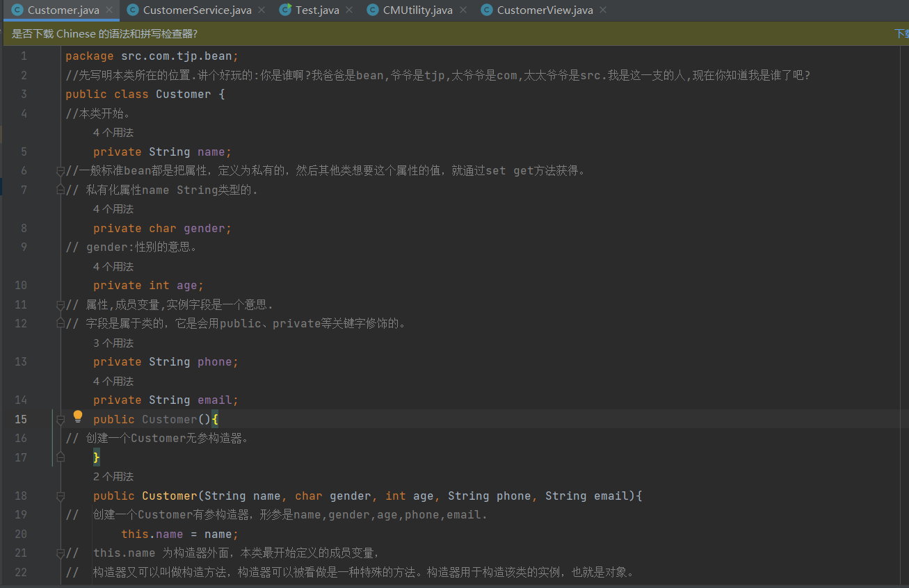The width and height of the screenshot is (909, 588).
Task: Click 'package src.com.tjp.bean;' on line 1
Action: 152,56
